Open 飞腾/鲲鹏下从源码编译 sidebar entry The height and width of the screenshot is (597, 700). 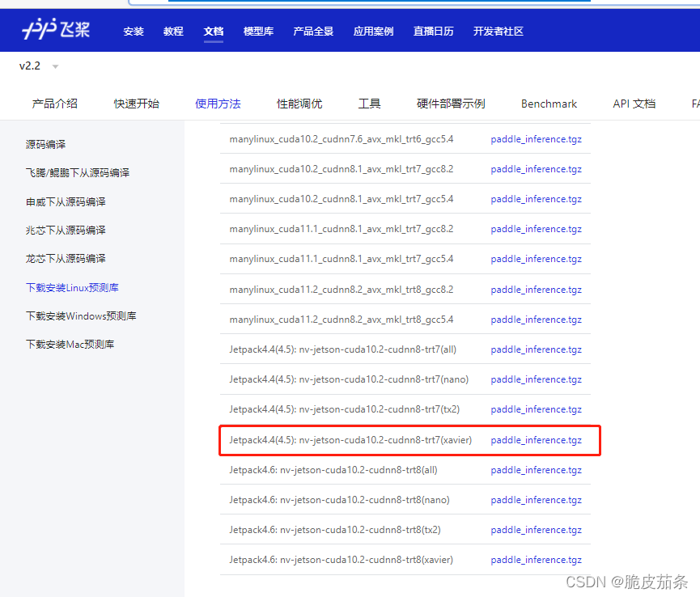[x=78, y=173]
